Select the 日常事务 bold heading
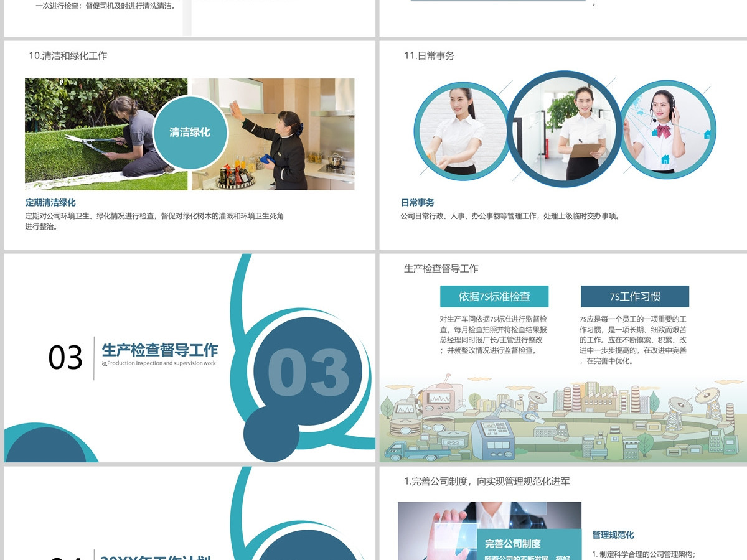 [418, 203]
